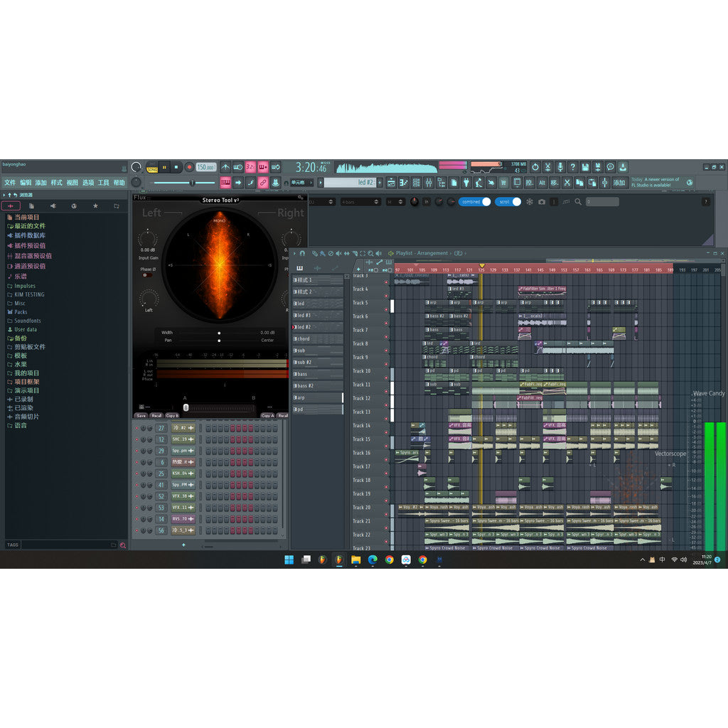
Task: Click export download arrow icon
Action: tap(623, 167)
